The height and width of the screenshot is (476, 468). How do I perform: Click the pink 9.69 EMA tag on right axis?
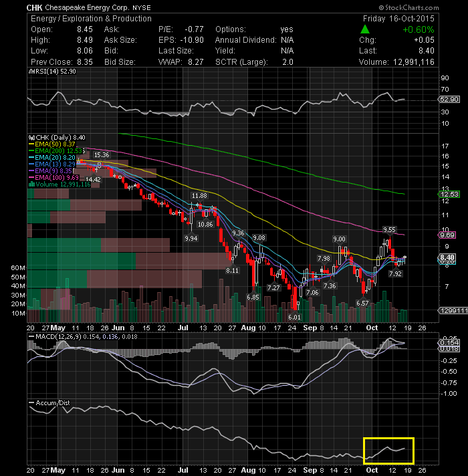447,235
